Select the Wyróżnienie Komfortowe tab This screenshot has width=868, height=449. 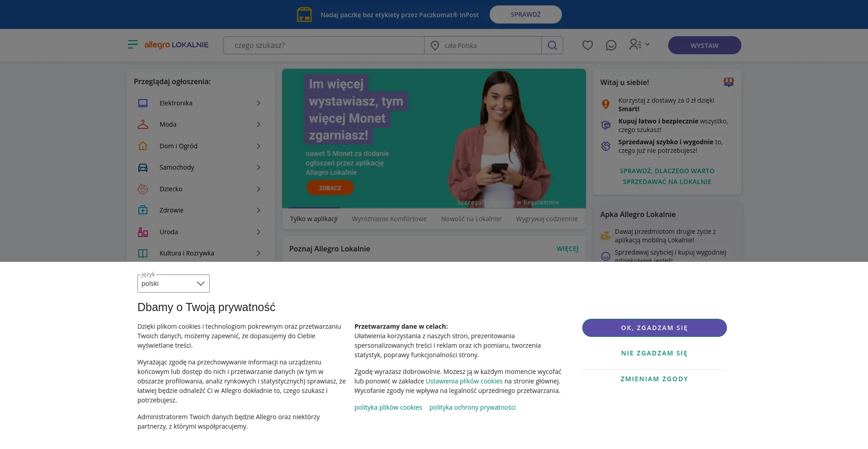(389, 219)
